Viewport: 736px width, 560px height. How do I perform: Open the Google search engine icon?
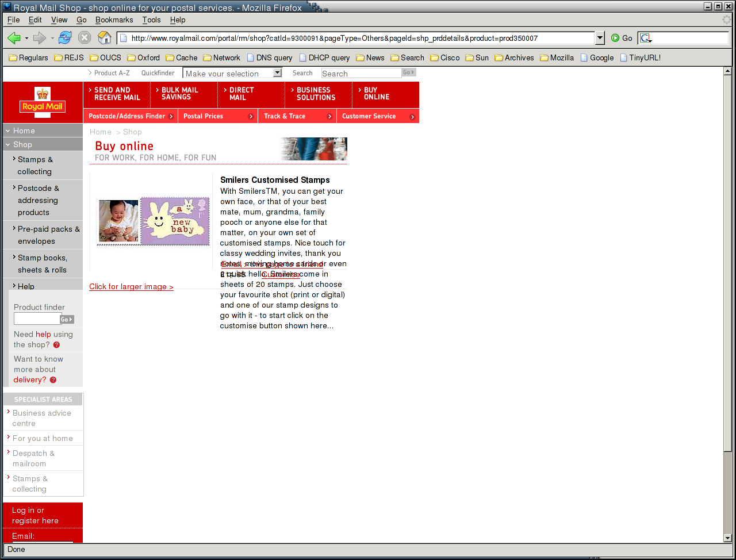tap(646, 39)
